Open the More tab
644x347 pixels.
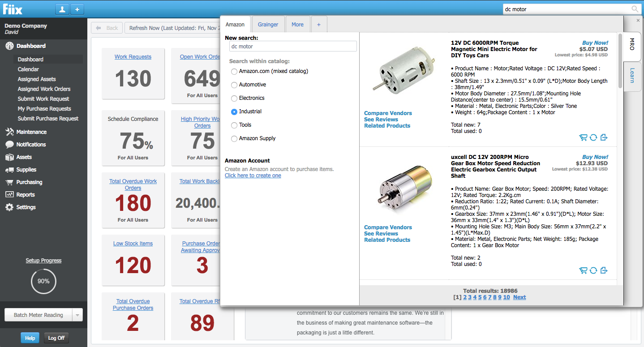(298, 25)
